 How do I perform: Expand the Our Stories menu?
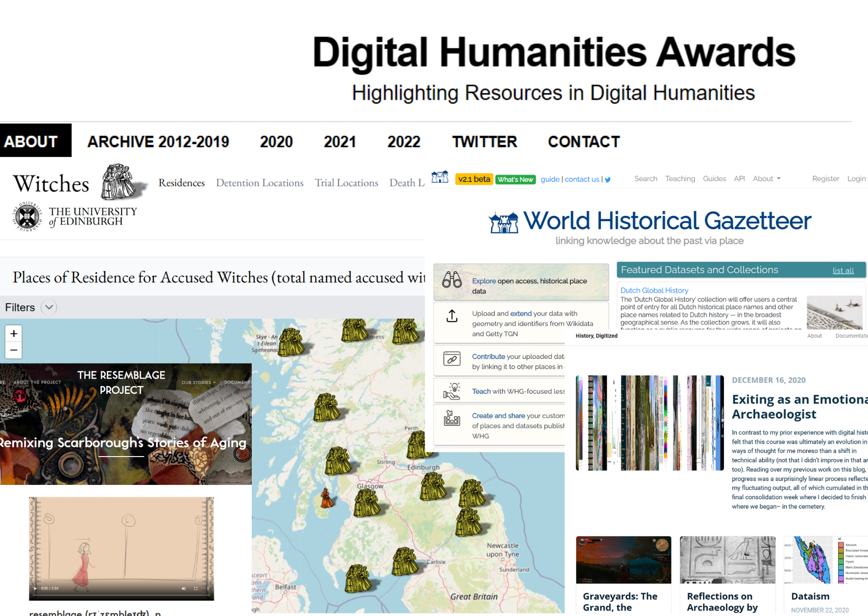click(199, 383)
